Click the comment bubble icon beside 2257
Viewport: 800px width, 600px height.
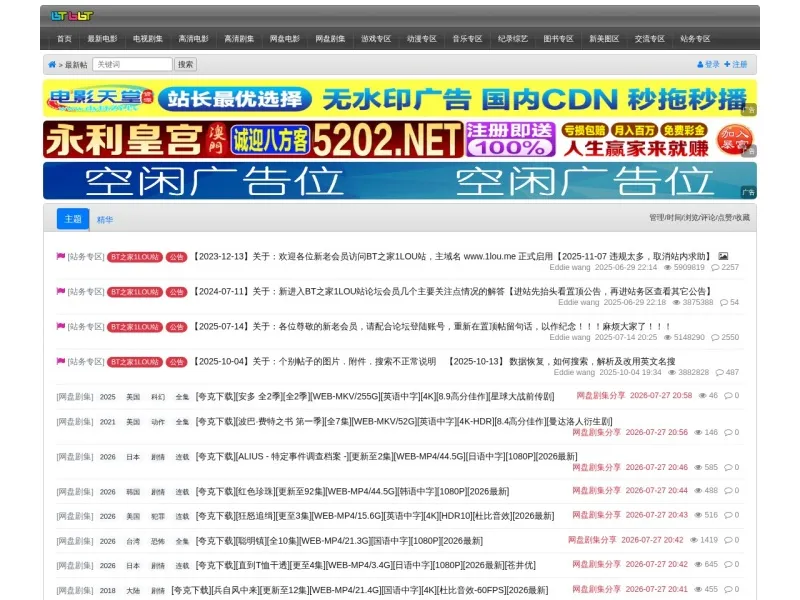click(715, 267)
